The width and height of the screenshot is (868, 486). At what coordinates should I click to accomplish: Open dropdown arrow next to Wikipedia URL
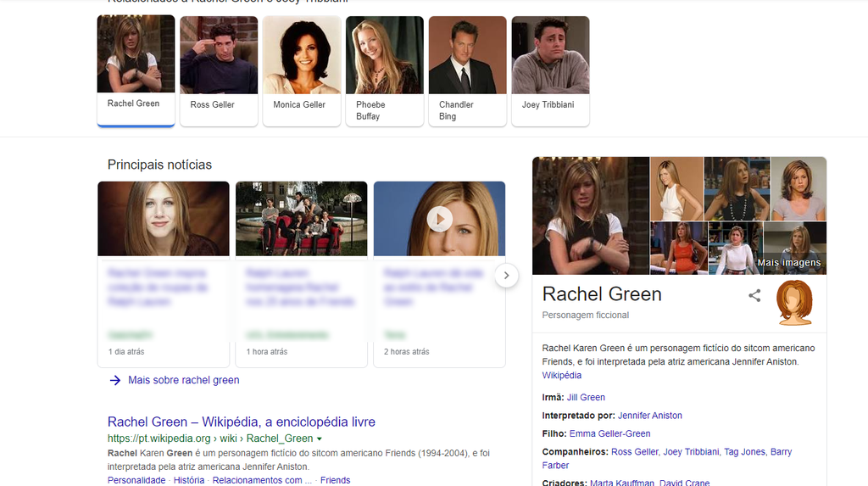click(320, 439)
